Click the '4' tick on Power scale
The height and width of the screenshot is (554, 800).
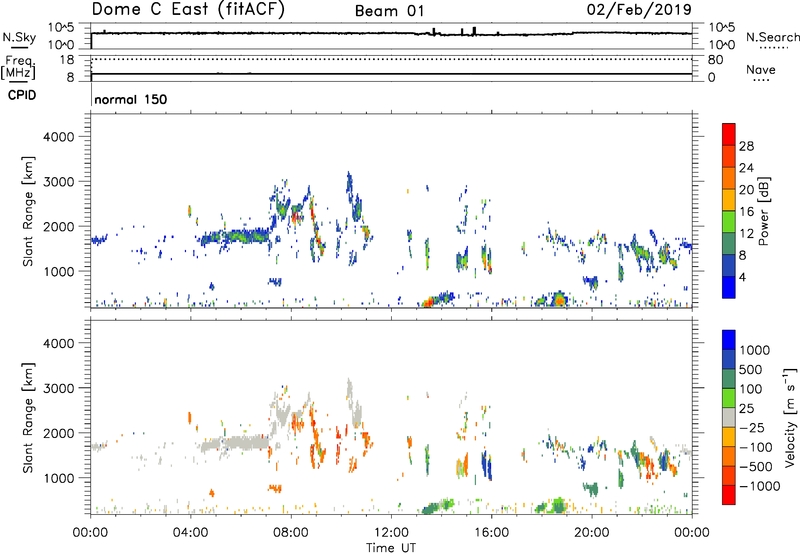click(742, 277)
